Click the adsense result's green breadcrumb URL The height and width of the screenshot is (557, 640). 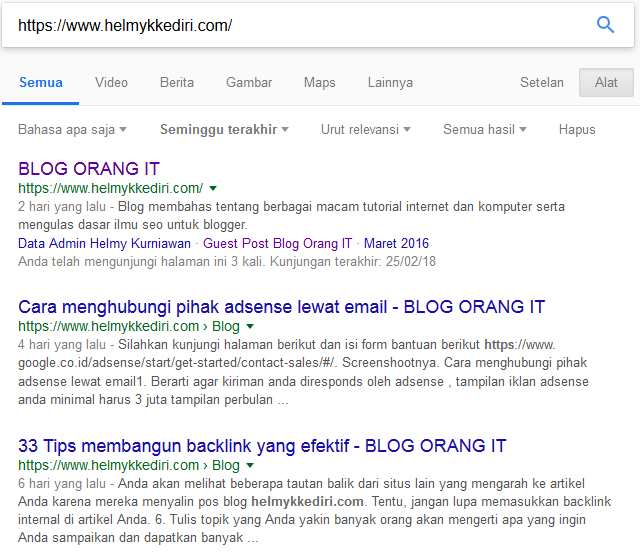(x=129, y=326)
